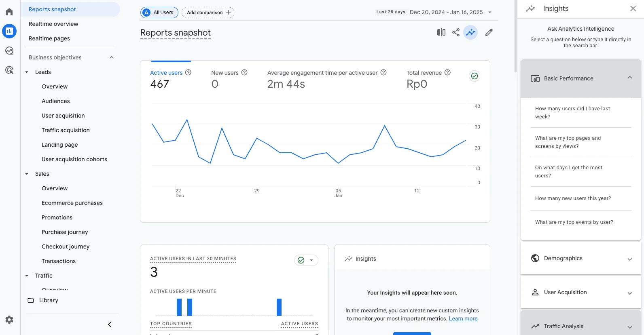Screen dimensions: 644x335
Task: Expand the Traffic Analysis section
Action: 630,327
